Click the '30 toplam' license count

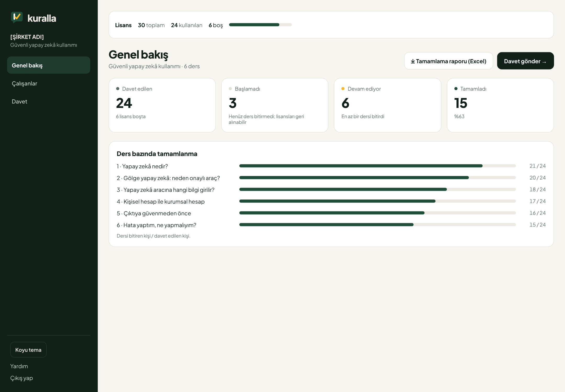pos(151,25)
